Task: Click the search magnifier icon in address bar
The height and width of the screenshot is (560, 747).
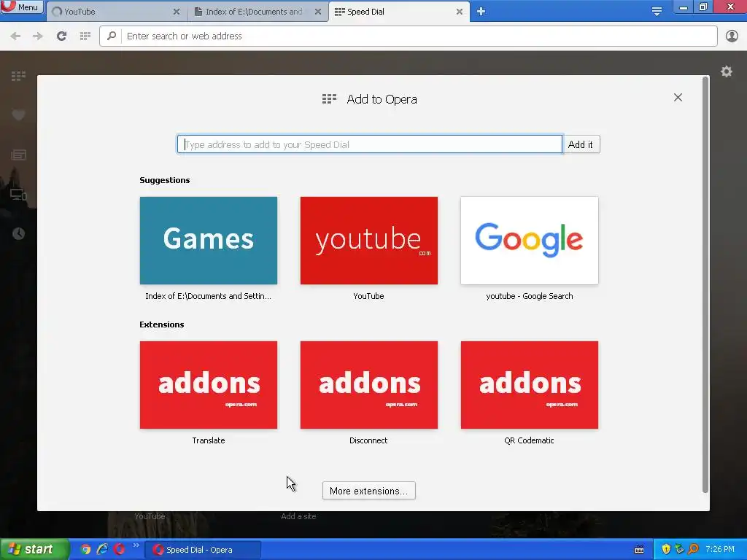Action: pyautogui.click(x=112, y=36)
